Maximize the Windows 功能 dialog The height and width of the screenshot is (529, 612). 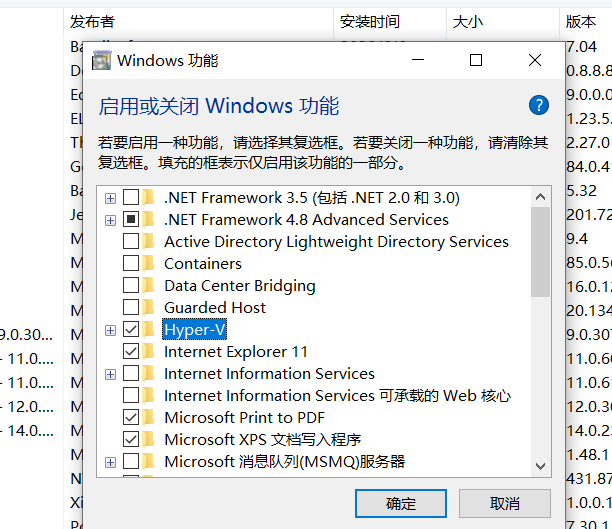[x=476, y=60]
